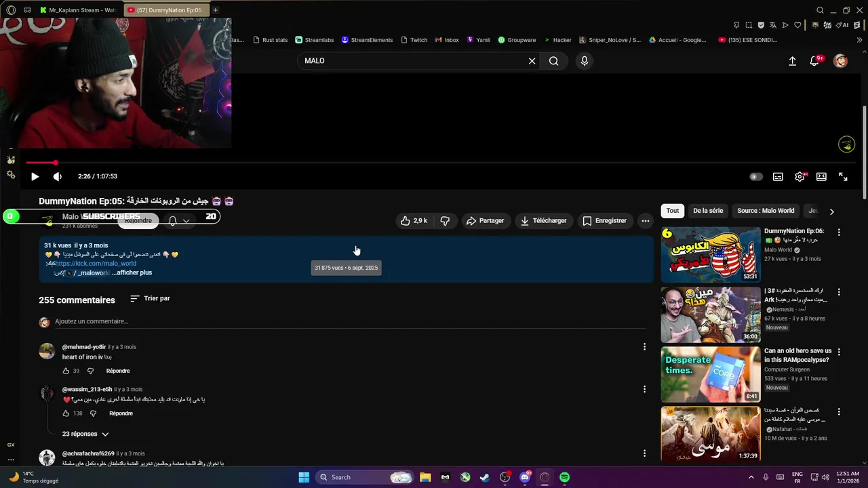Show hidden tray icons chevron
This screenshot has width=868, height=488.
click(751, 477)
